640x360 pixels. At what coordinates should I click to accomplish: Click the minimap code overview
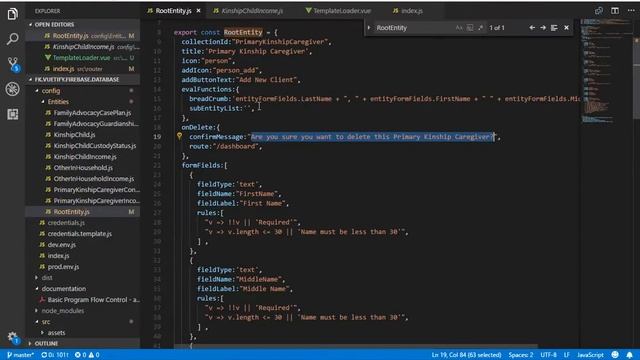pyautogui.click(x=606, y=71)
